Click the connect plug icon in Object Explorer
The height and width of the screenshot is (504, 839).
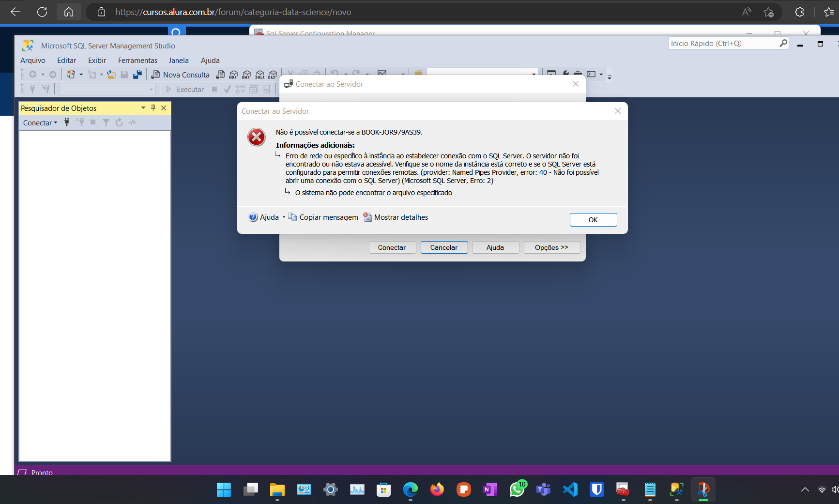pos(67,122)
